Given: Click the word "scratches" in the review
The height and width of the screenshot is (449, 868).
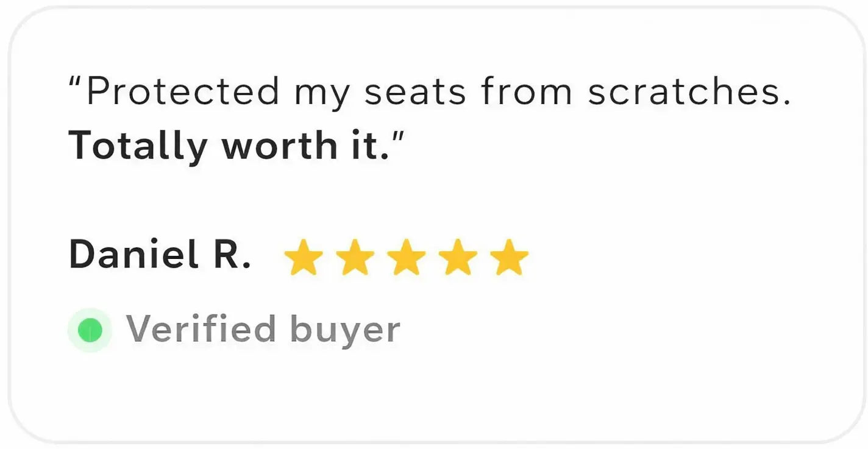Looking at the screenshot, I should 684,93.
